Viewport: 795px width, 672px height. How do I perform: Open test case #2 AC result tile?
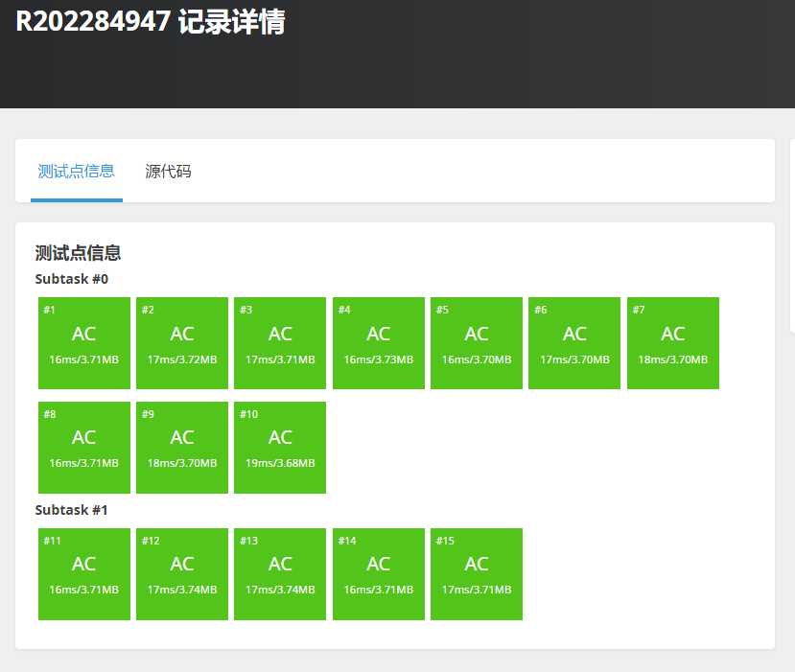(182, 343)
